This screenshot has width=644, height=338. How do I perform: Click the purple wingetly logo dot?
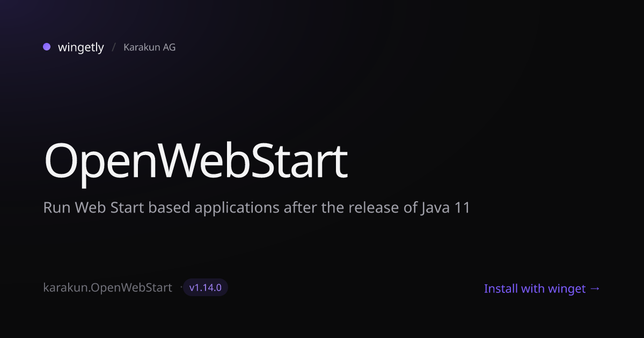click(x=47, y=47)
